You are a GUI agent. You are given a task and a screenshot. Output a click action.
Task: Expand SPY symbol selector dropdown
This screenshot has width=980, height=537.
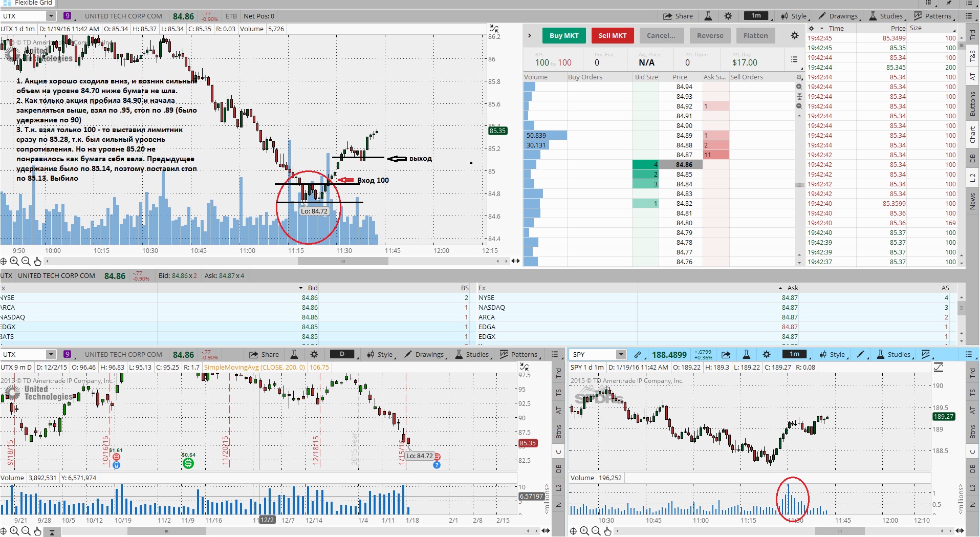(621, 355)
